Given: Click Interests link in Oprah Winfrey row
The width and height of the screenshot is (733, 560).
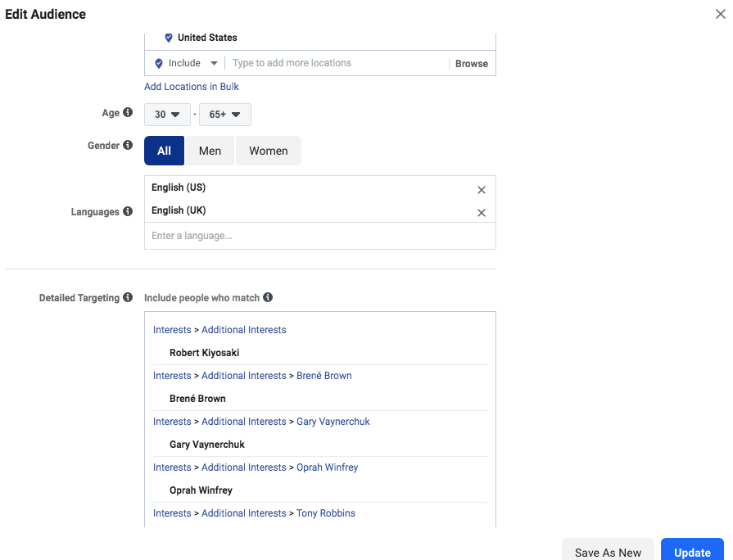Looking at the screenshot, I should point(172,467).
